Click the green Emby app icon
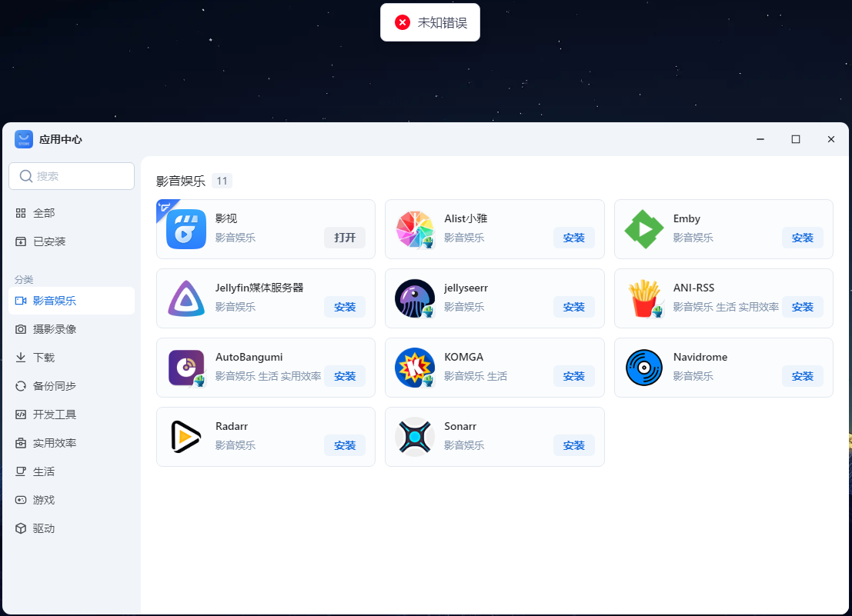Image resolution: width=852 pixels, height=616 pixels. tap(644, 229)
